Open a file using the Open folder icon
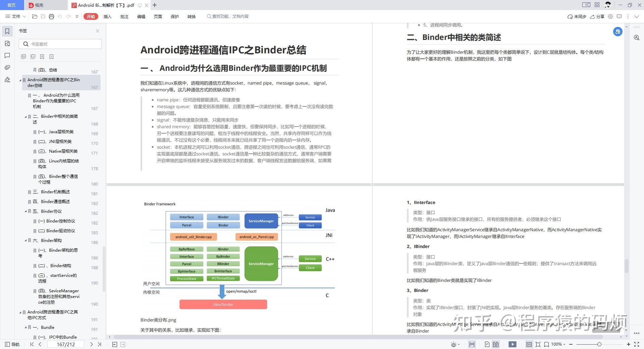 pos(35,16)
